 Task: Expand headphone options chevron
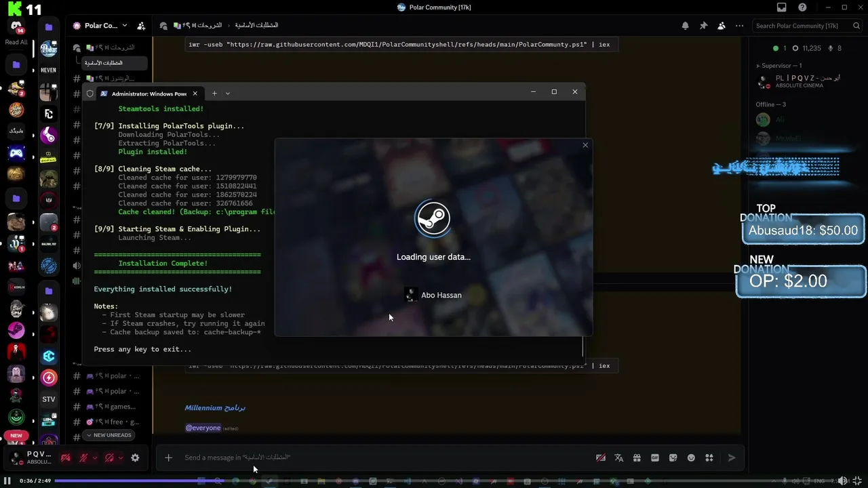[x=120, y=457]
